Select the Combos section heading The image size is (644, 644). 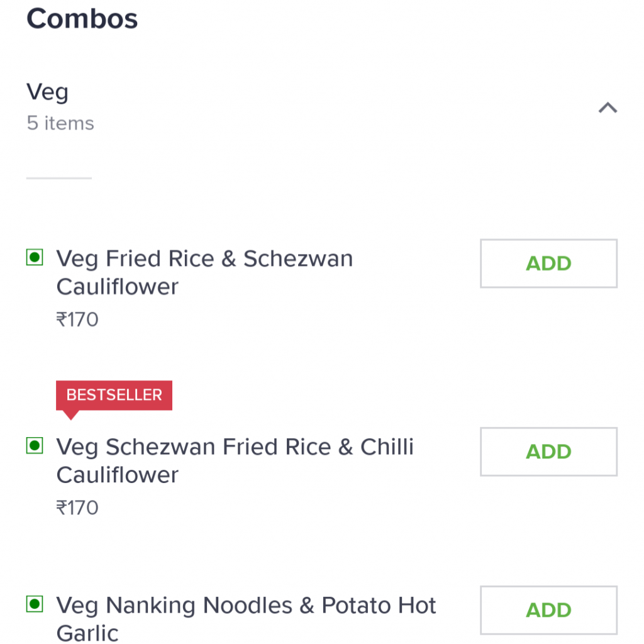pos(82,19)
